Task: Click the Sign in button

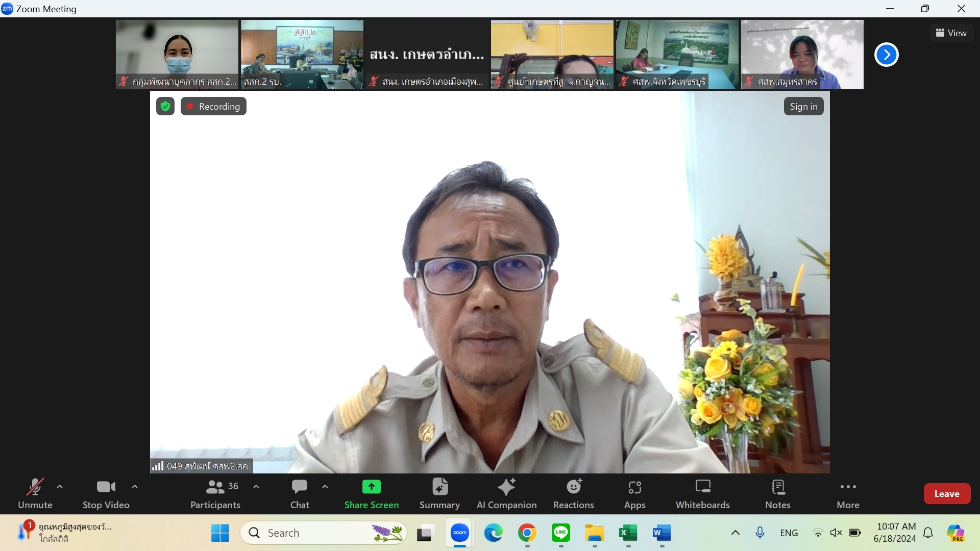Action: 803,106
